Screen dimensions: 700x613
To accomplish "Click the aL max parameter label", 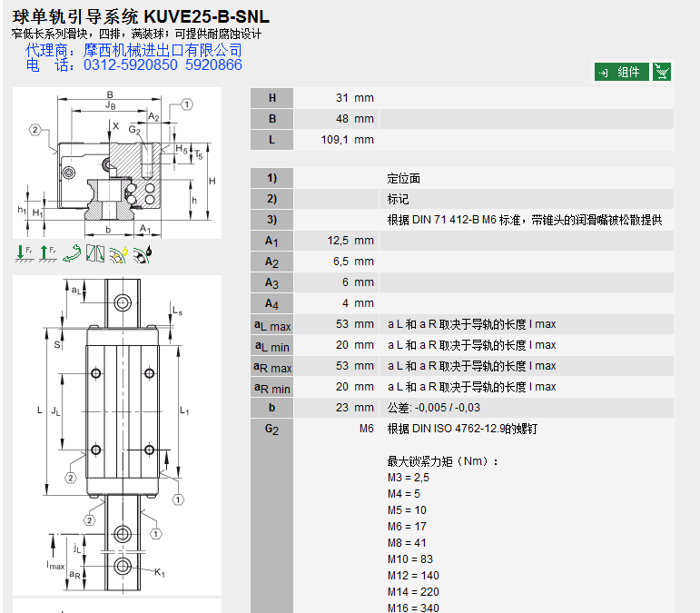I will point(271,324).
